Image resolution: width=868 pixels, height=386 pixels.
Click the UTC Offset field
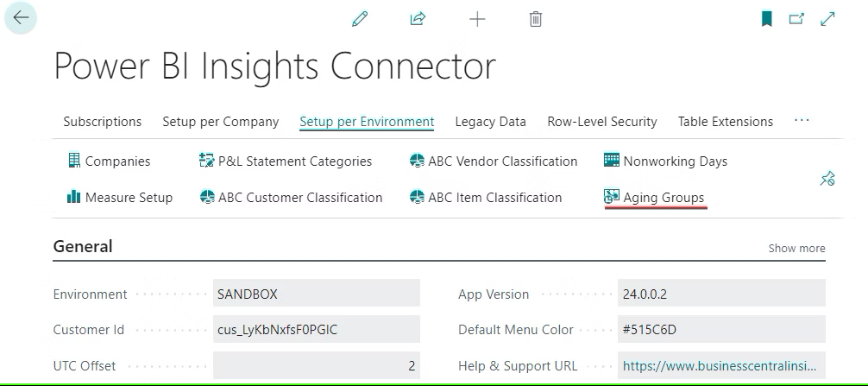coord(317,365)
